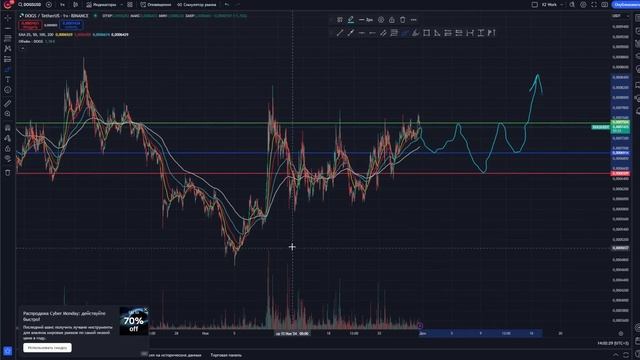Click the blue Опубликовать button
The width and height of the screenshot is (640, 360).
coord(626,4)
